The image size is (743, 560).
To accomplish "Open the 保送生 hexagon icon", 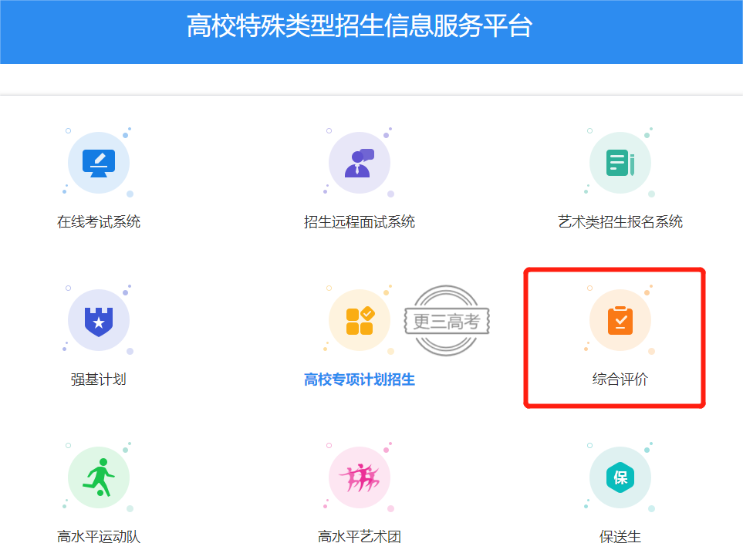I will pyautogui.click(x=620, y=477).
